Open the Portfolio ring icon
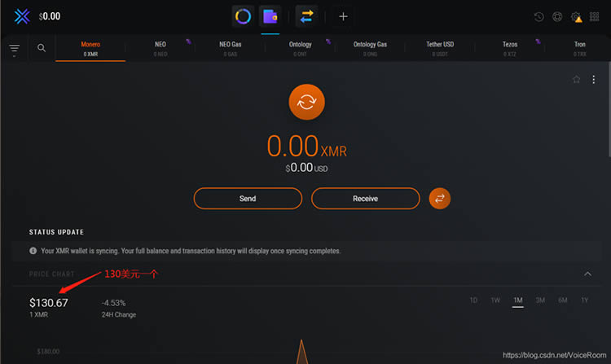This screenshot has width=611, height=364. [x=243, y=16]
